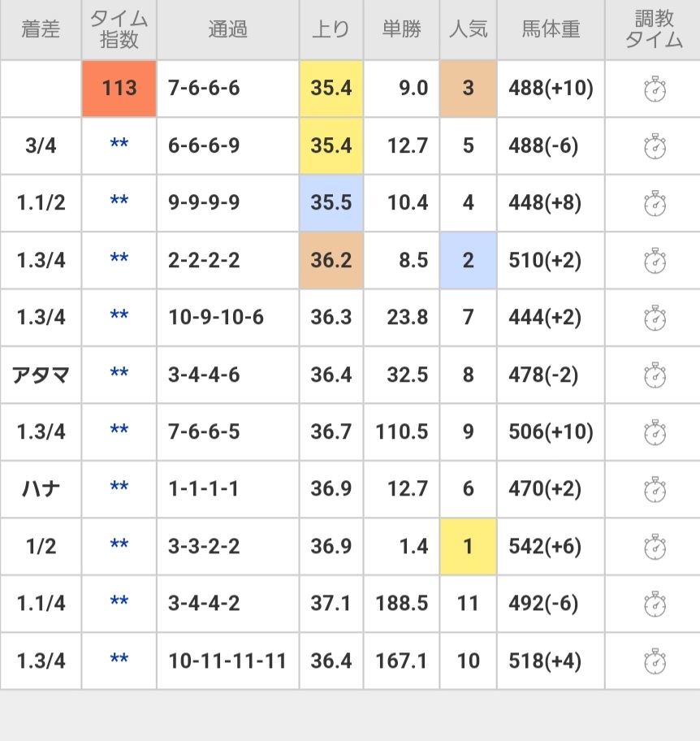Click stopwatch icon in 488(-6) row
Viewport: 700px width, 741px height.
(655, 146)
